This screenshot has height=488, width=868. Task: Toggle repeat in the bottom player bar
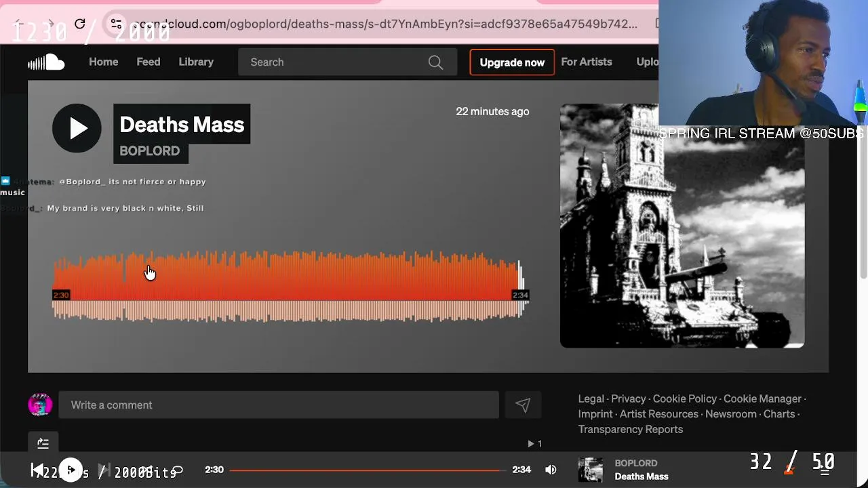[x=178, y=470]
